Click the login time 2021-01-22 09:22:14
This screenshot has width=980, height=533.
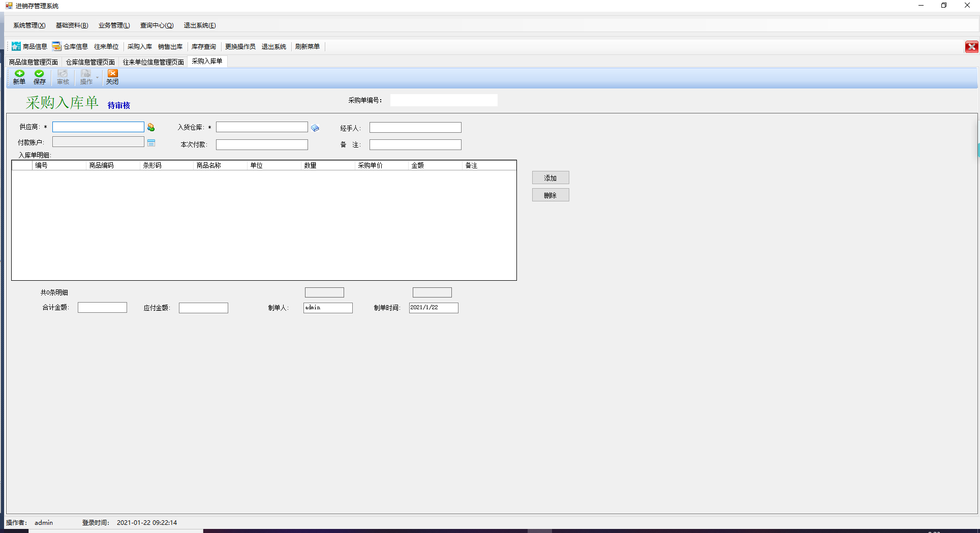(147, 522)
